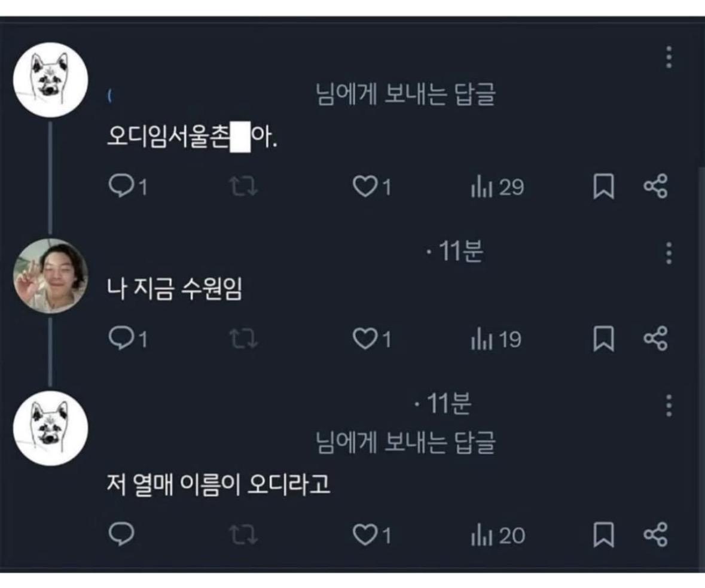The image size is (705, 588).
Task: Like the '오디임서울촌' post
Action: (x=364, y=188)
